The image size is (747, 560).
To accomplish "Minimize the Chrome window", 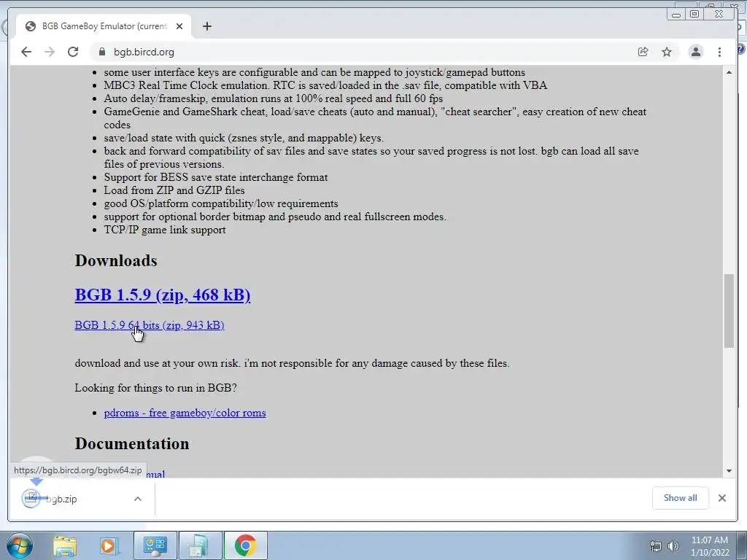I will (x=676, y=15).
